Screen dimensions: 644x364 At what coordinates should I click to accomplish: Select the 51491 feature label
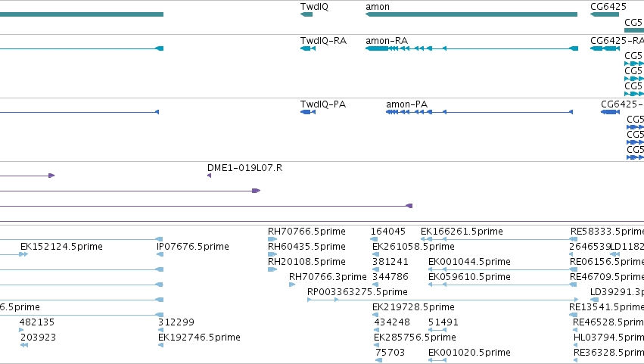pos(443,322)
